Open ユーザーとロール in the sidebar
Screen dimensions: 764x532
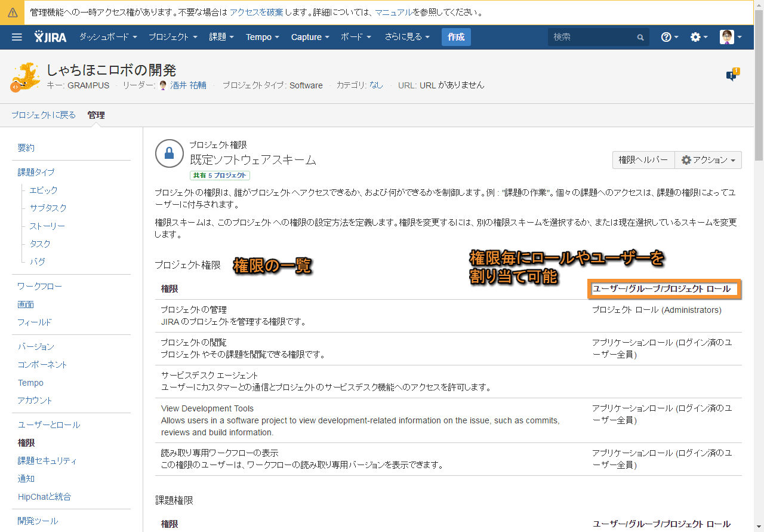click(49, 425)
